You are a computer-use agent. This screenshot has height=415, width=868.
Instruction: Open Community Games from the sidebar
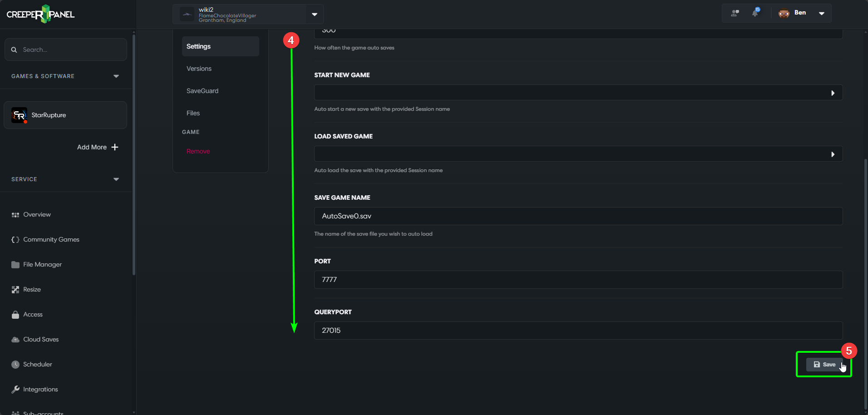(51, 239)
